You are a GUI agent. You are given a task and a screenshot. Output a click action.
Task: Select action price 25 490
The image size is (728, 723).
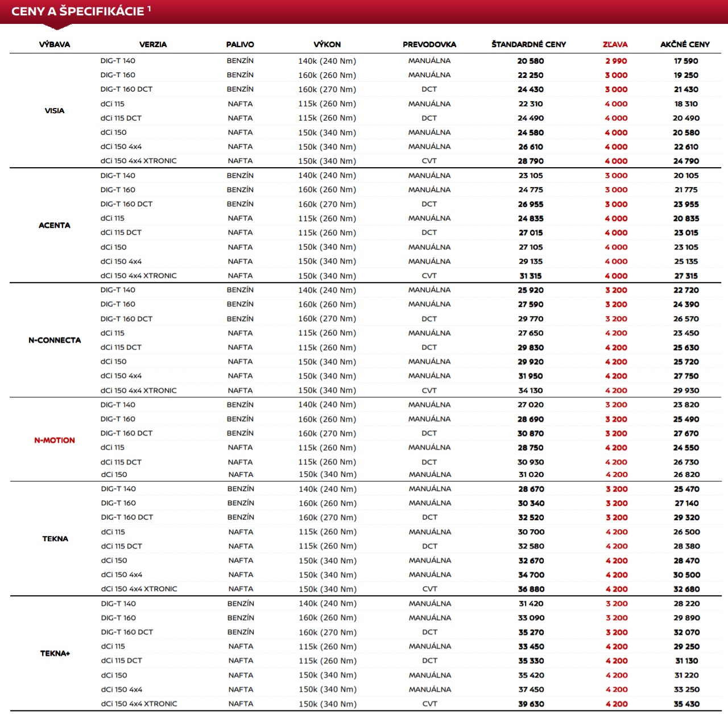pos(686,419)
